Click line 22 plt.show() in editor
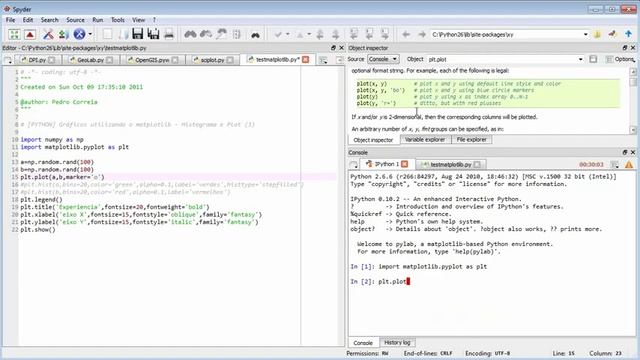This screenshot has height=360, width=640. [38, 230]
